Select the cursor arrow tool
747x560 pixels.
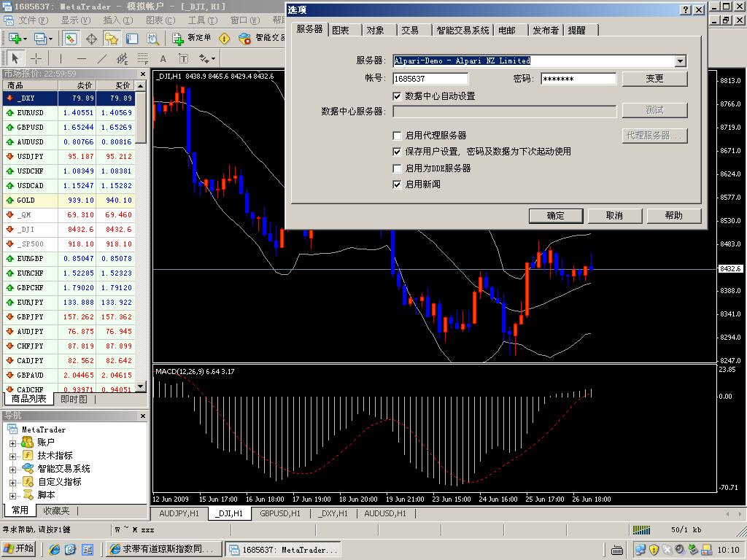pos(15,58)
